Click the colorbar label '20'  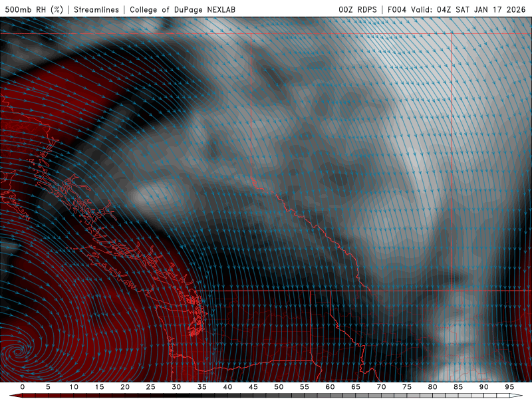125,387
